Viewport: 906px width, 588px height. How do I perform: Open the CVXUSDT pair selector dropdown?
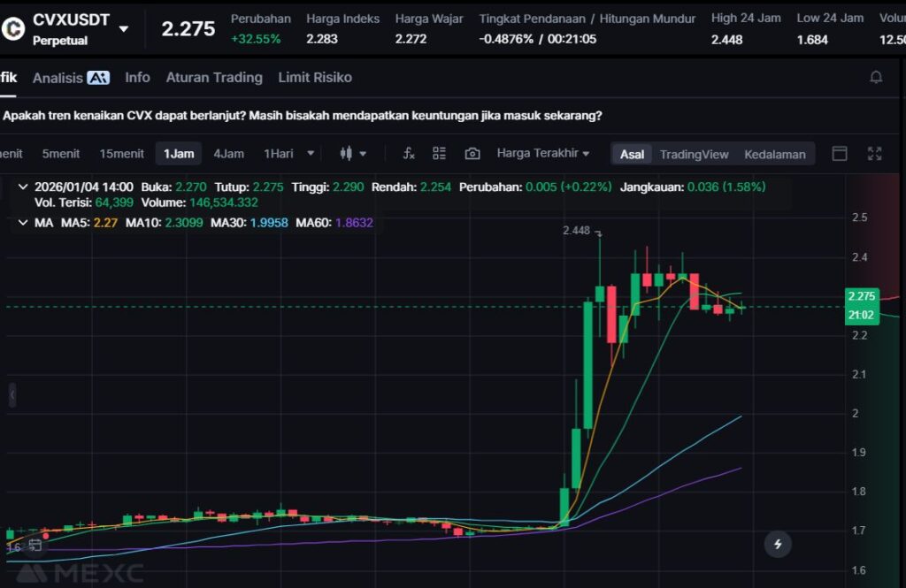(123, 28)
